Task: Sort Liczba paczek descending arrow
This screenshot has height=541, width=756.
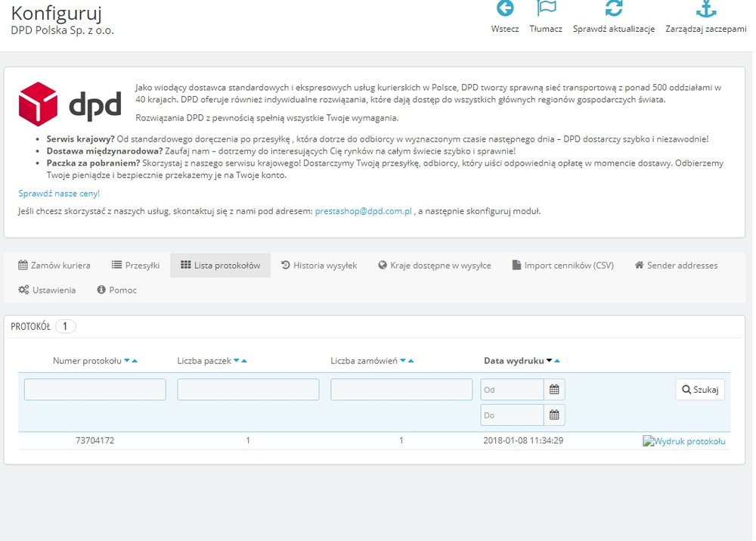Action: [x=236, y=360]
